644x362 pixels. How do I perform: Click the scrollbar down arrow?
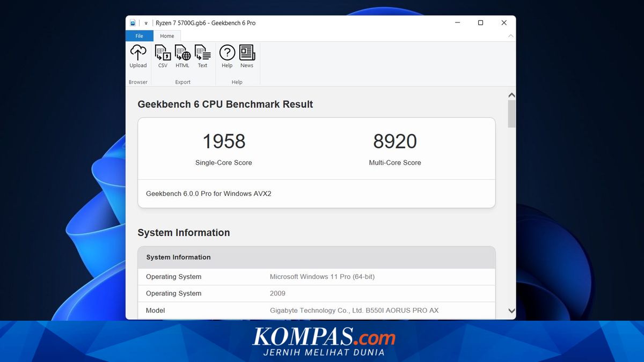[x=511, y=311]
